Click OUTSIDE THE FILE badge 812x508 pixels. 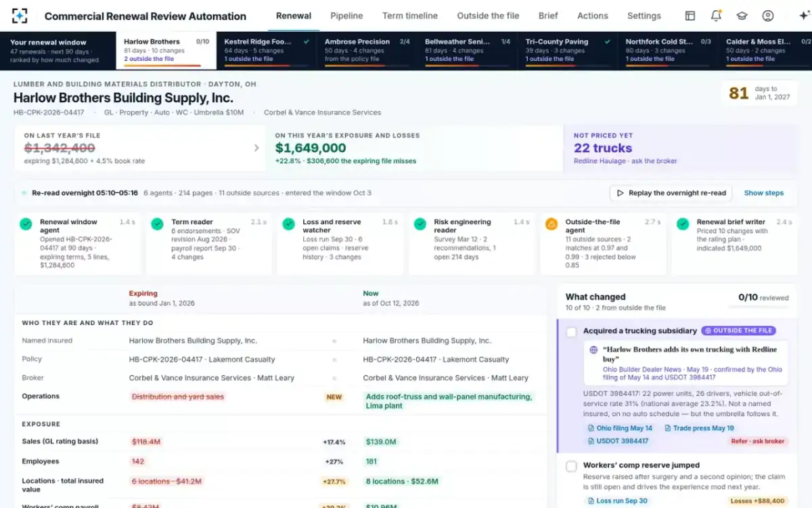pos(738,331)
